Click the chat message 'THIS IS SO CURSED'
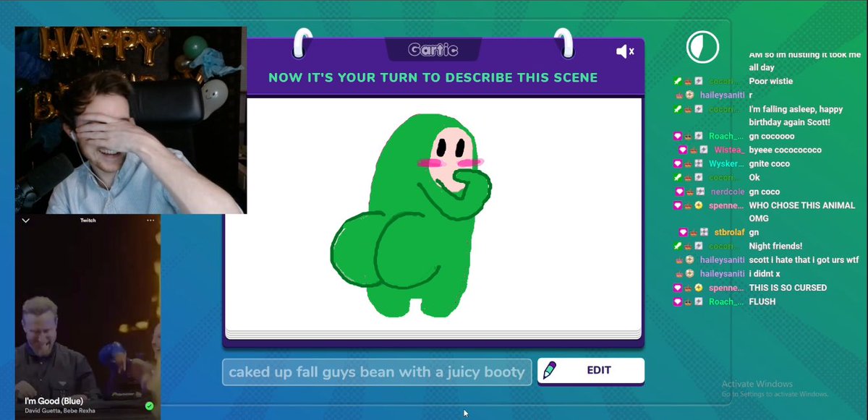This screenshot has height=420, width=868. tap(788, 288)
